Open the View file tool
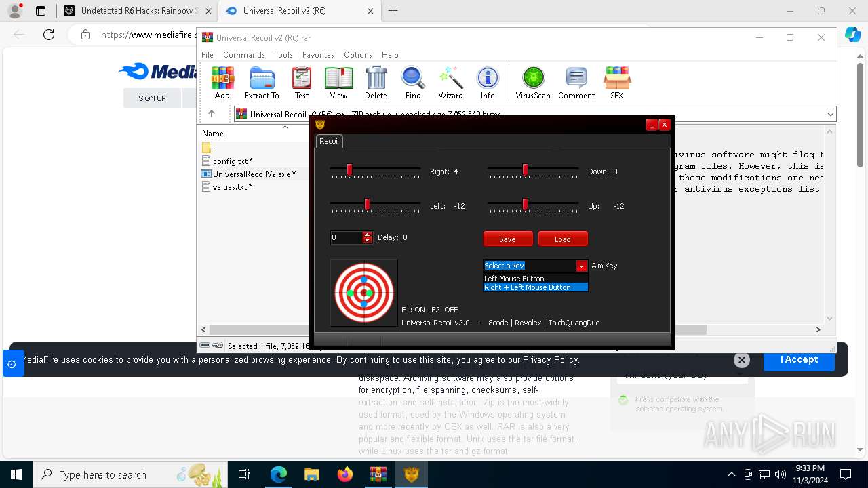 pyautogui.click(x=338, y=83)
